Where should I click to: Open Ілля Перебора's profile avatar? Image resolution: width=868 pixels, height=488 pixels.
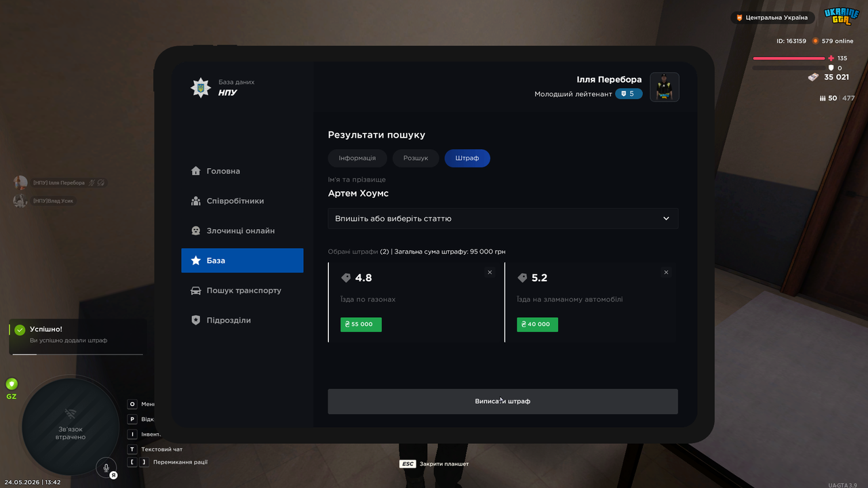pyautogui.click(x=665, y=87)
